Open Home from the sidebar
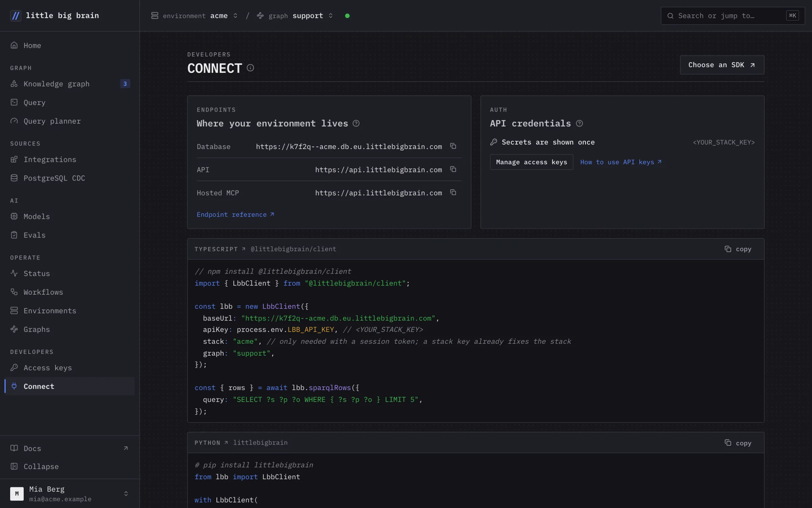 pyautogui.click(x=70, y=45)
